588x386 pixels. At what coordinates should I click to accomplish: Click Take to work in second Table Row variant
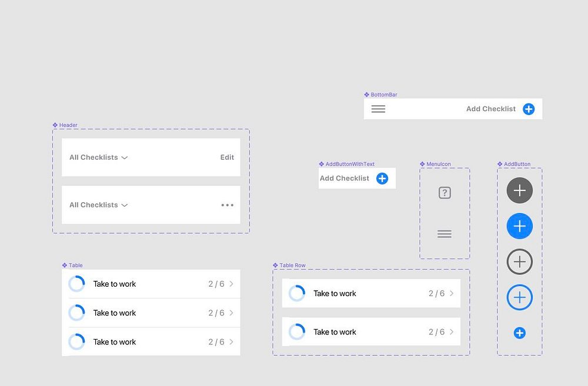(335, 332)
